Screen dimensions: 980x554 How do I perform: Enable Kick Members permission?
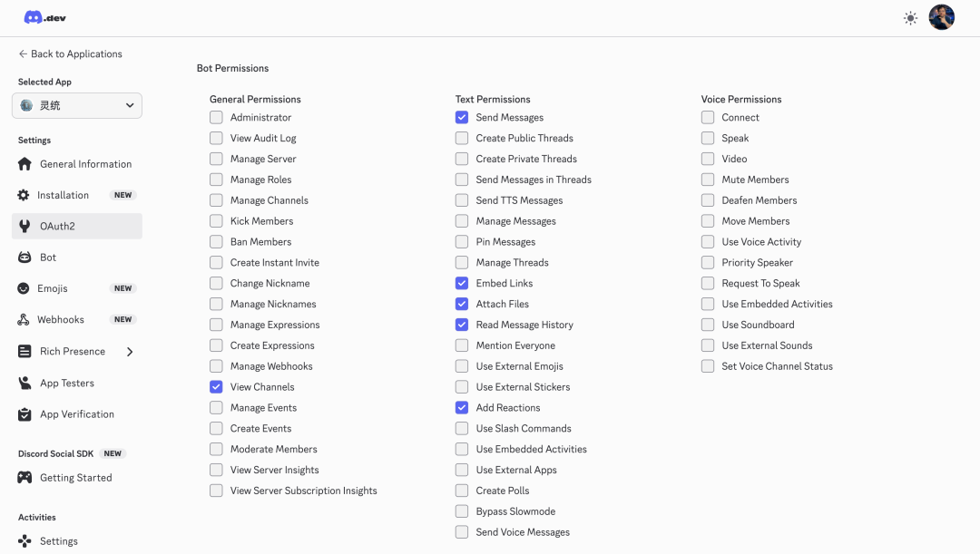(x=216, y=221)
